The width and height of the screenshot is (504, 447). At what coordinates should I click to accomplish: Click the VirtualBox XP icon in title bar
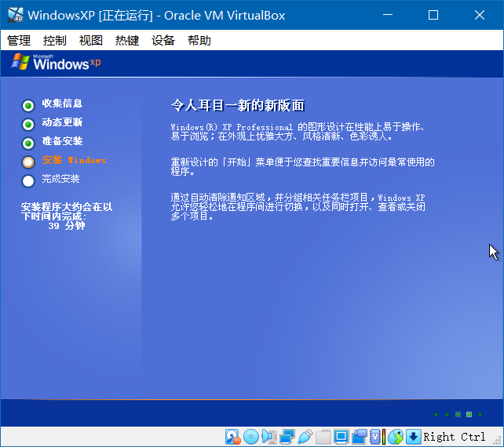point(16,15)
